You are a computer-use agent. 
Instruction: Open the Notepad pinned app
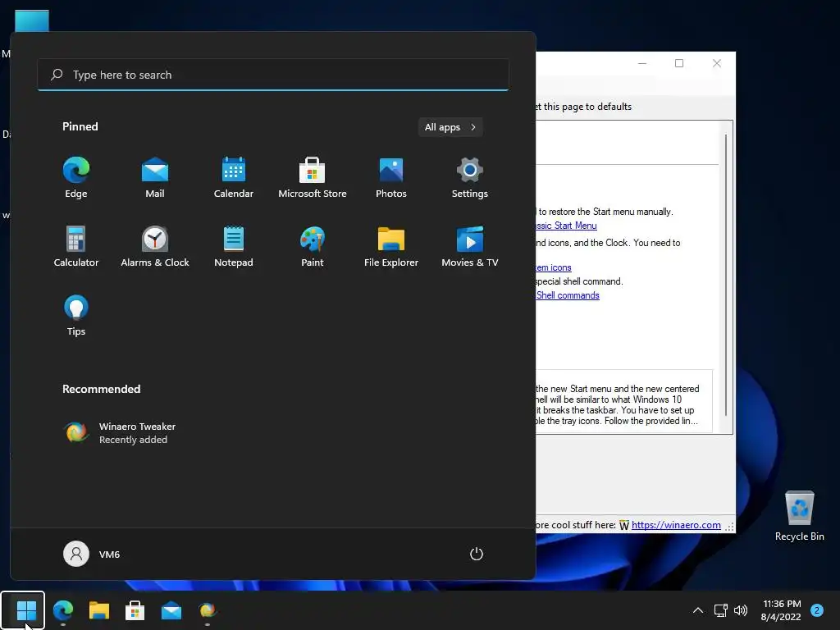point(234,246)
